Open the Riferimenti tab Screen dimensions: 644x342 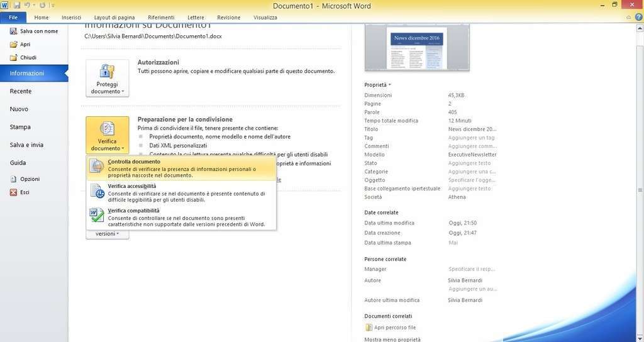[161, 17]
